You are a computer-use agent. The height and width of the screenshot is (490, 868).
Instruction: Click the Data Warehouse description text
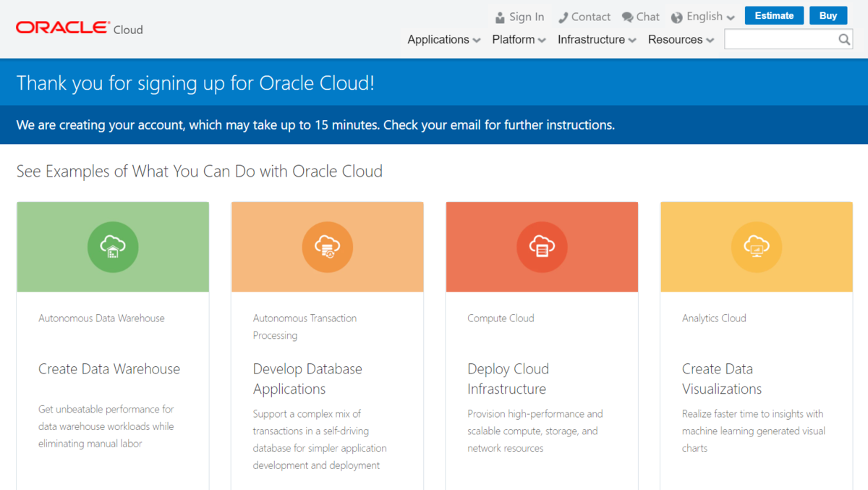pyautogui.click(x=106, y=426)
